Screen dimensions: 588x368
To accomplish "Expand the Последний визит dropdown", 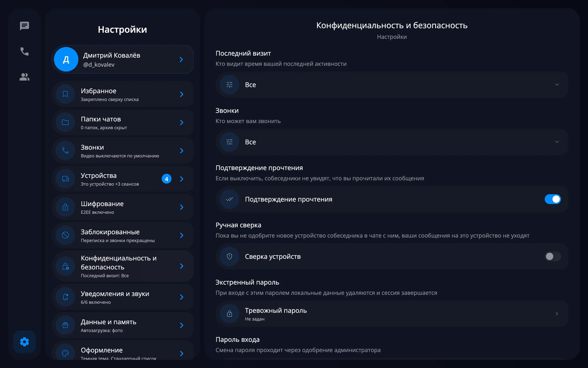I will 392,85.
